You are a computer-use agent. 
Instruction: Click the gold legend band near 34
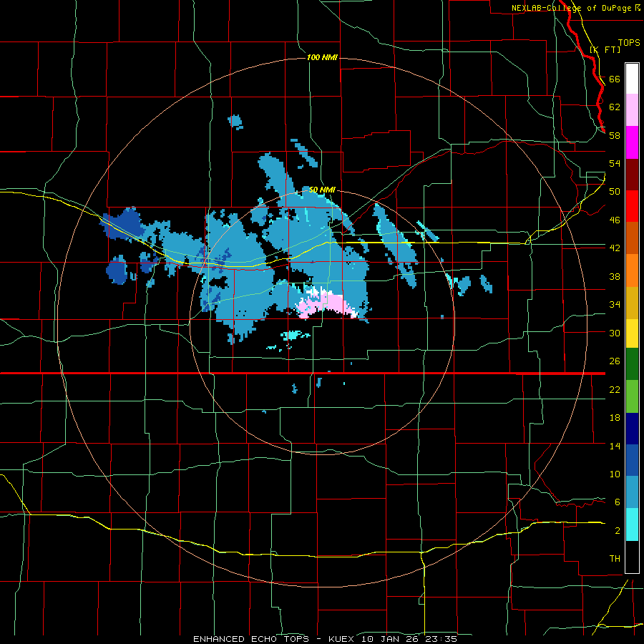(x=632, y=302)
